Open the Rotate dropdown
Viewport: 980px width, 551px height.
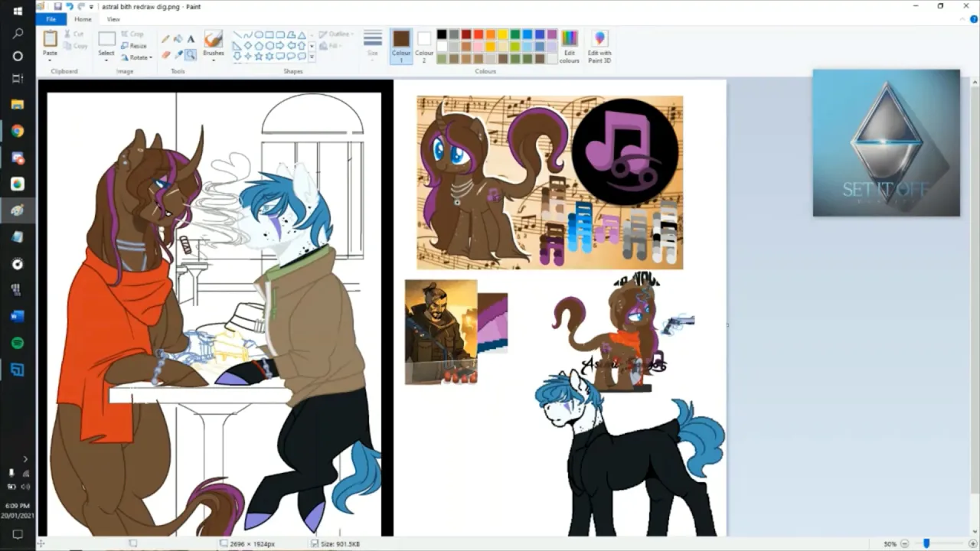[136, 57]
